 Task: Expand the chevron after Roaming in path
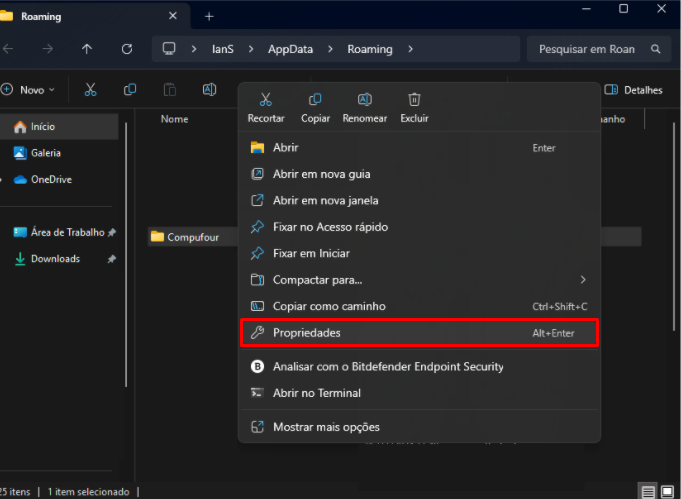[411, 49]
